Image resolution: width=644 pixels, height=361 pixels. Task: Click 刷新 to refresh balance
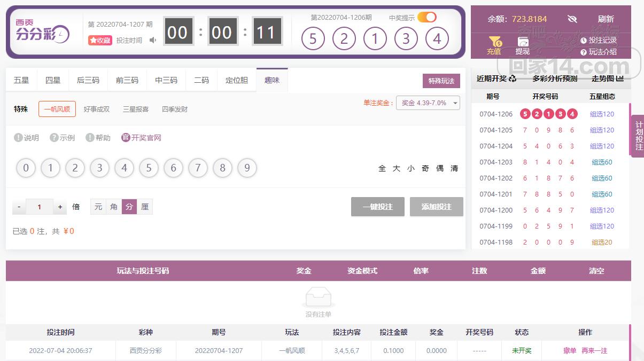pos(606,19)
